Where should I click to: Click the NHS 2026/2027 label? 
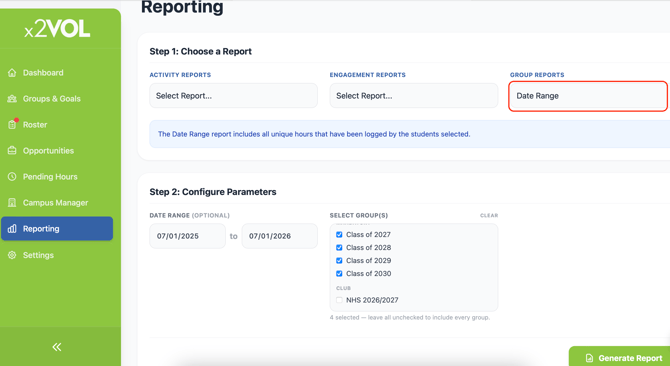372,300
